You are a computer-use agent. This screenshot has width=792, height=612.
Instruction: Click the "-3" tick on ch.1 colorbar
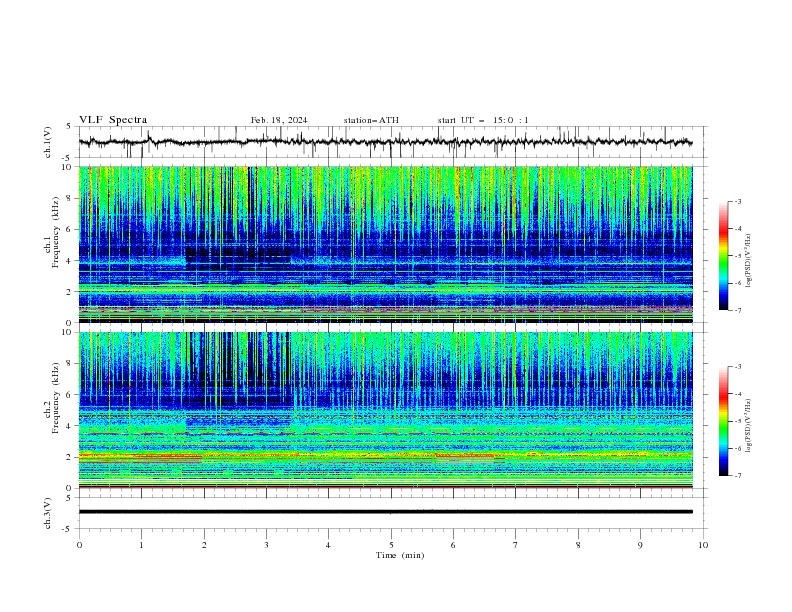[x=737, y=201]
